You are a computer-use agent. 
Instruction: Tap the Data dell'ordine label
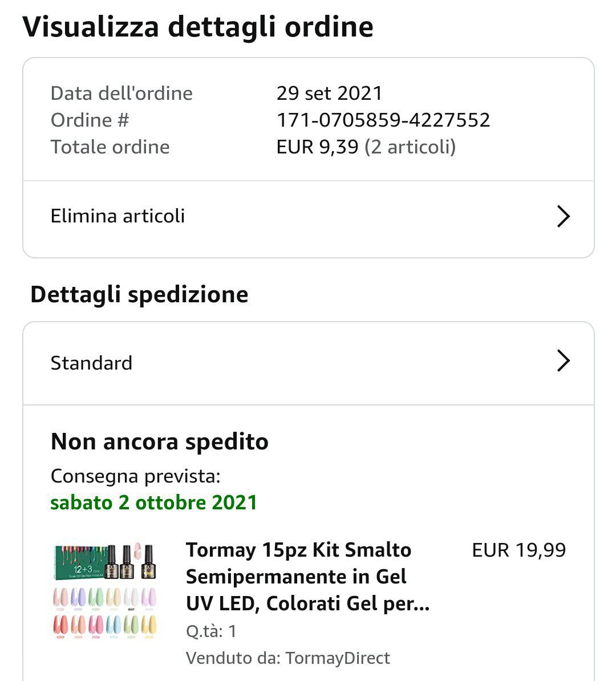click(121, 93)
